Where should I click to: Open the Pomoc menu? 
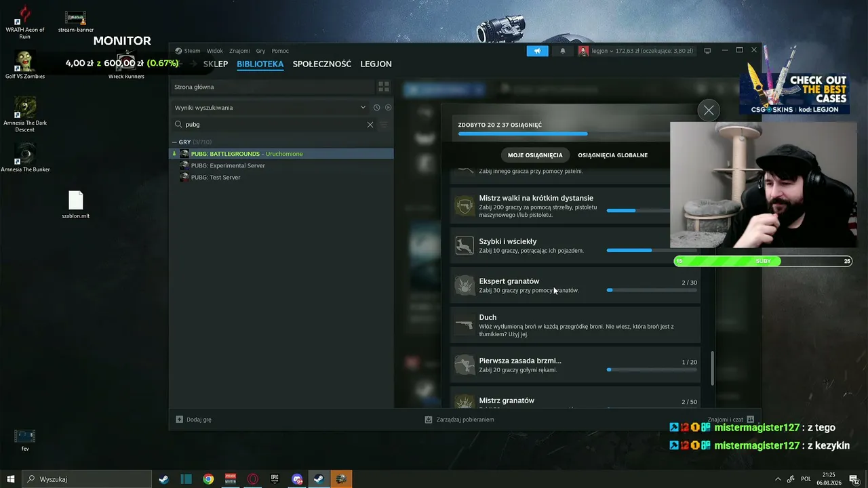point(280,51)
